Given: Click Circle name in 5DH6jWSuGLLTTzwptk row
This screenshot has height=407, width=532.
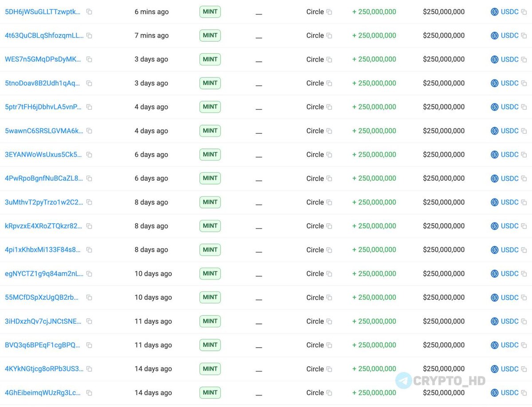Looking at the screenshot, I should [x=315, y=12].
